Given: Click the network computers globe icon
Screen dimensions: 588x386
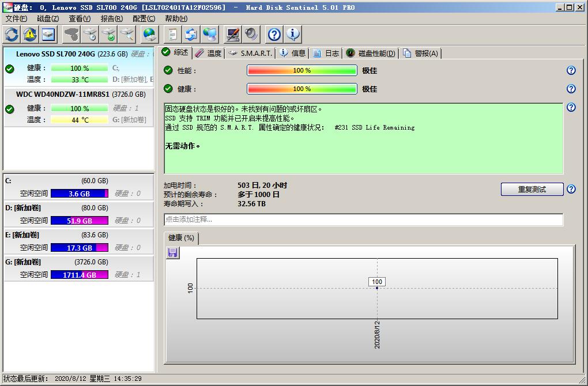Looking at the screenshot, I should click(210, 35).
